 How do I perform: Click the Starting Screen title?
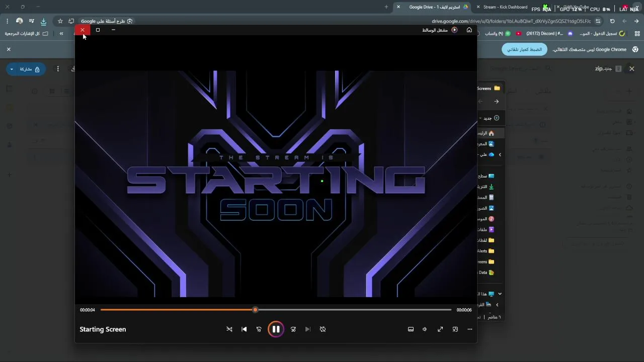pyautogui.click(x=103, y=329)
